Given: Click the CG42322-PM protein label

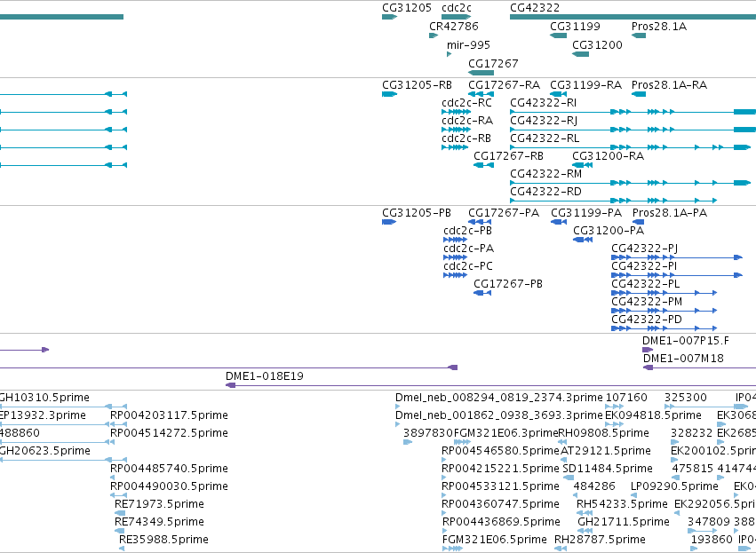Looking at the screenshot, I should pos(647,302).
